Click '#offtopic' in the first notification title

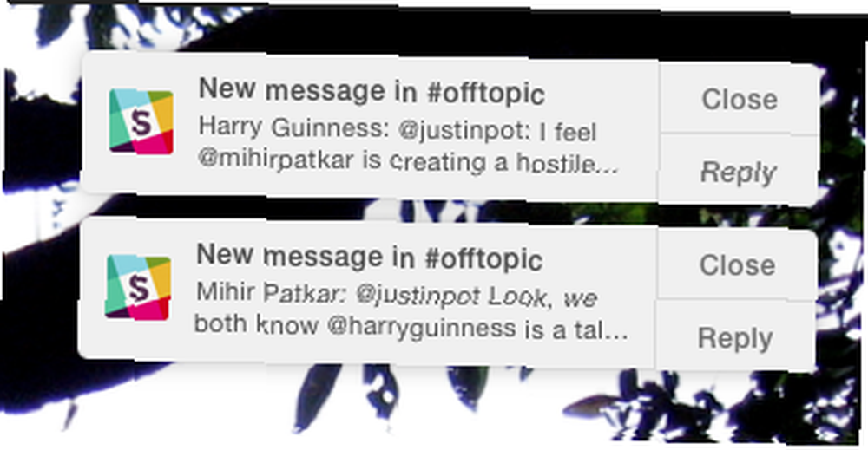pyautogui.click(x=486, y=94)
